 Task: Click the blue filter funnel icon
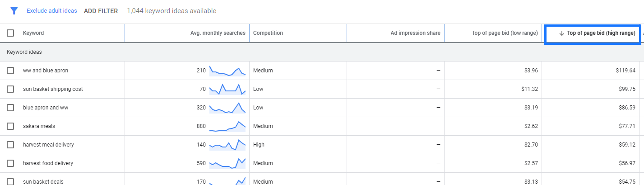click(x=14, y=11)
